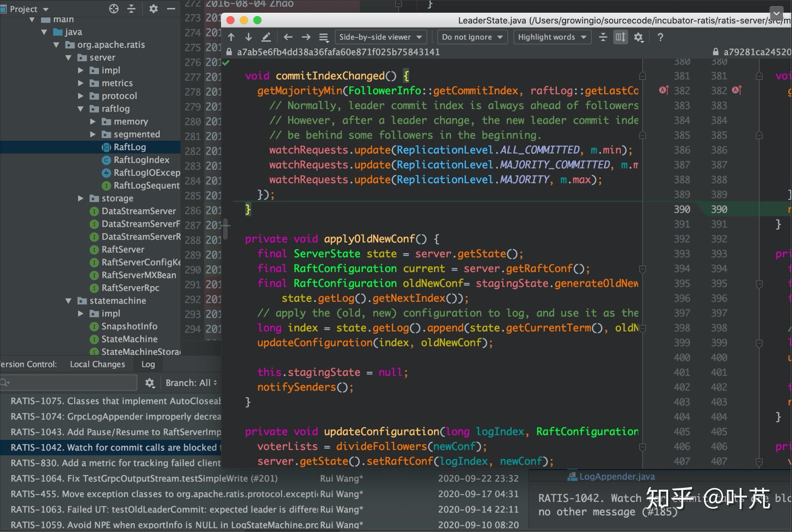The height and width of the screenshot is (532, 792).
Task: Select commit RATIS-1075 in log
Action: 111,401
